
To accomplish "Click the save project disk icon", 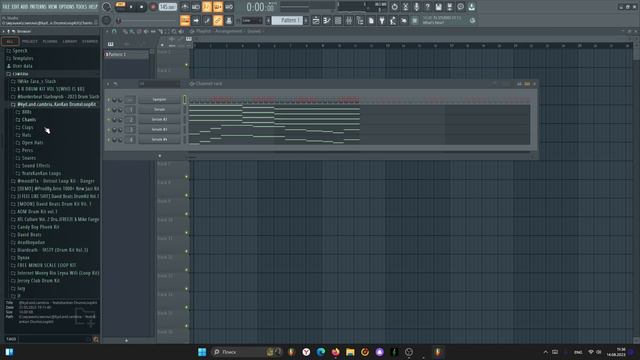I will coord(438,7).
